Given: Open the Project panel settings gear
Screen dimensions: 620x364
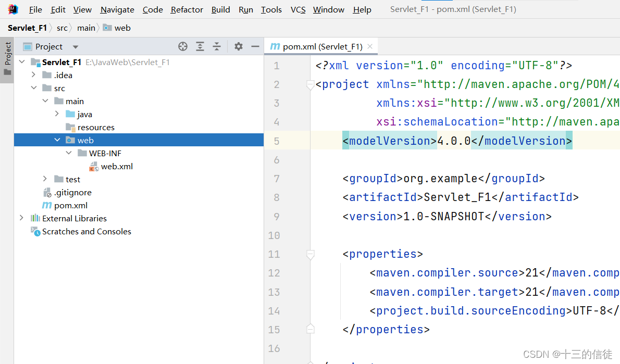Looking at the screenshot, I should pyautogui.click(x=238, y=46).
